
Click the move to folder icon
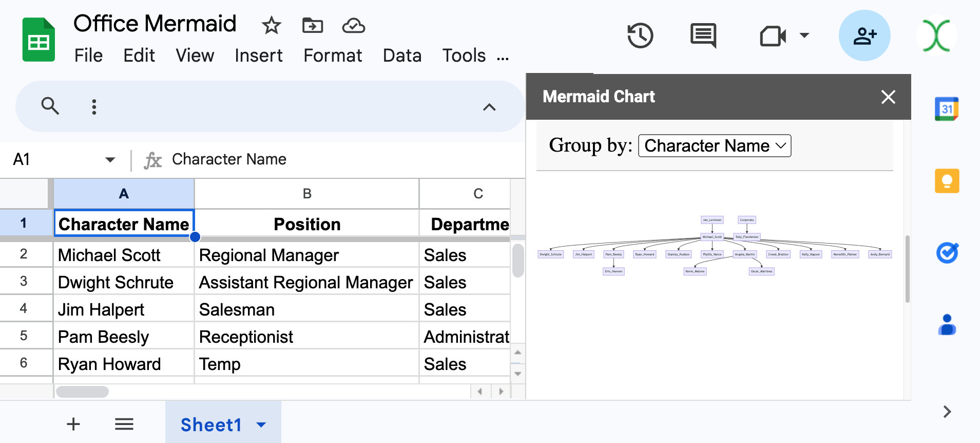coord(312,25)
